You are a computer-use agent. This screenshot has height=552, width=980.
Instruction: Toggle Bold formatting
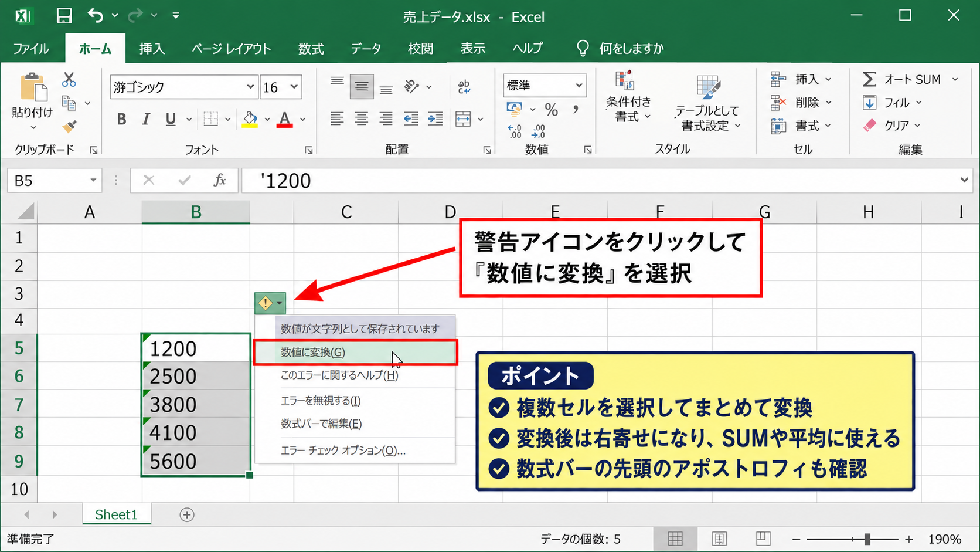[x=121, y=119]
